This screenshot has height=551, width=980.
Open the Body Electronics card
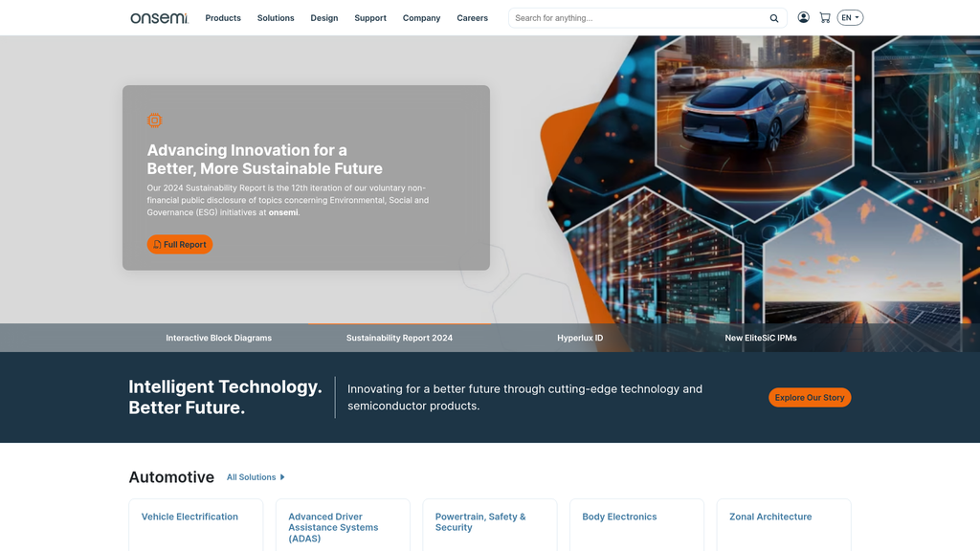tap(636, 525)
